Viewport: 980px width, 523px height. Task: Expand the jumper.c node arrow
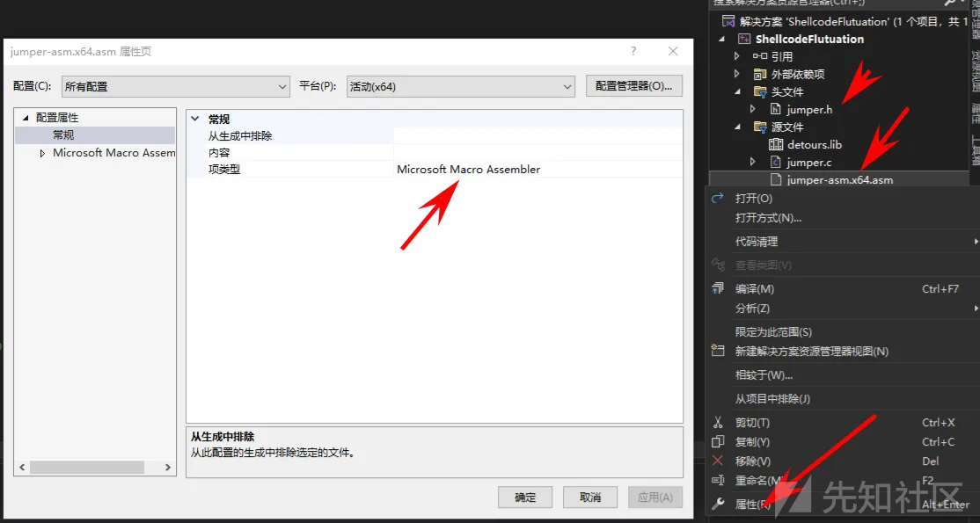753,163
